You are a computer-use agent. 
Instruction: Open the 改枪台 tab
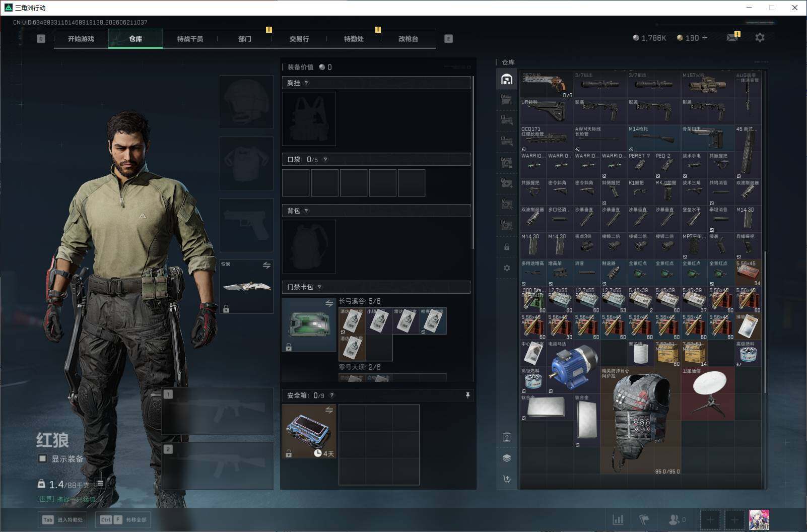(x=408, y=39)
